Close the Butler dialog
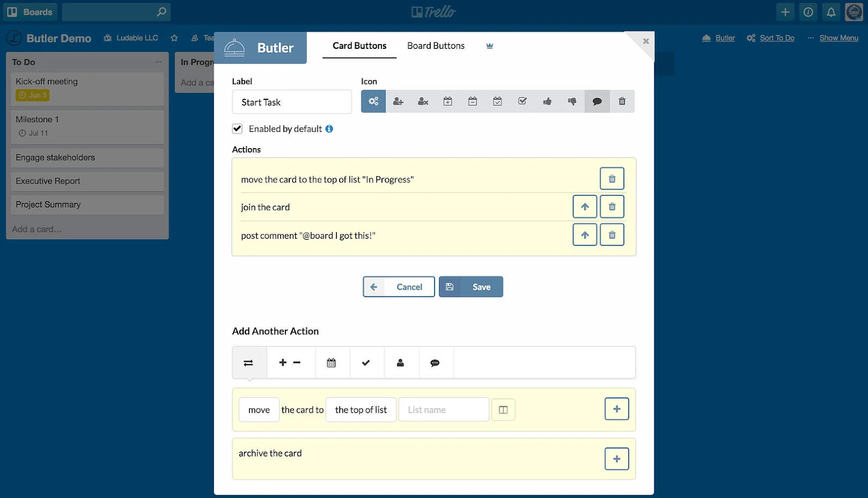 coord(646,41)
